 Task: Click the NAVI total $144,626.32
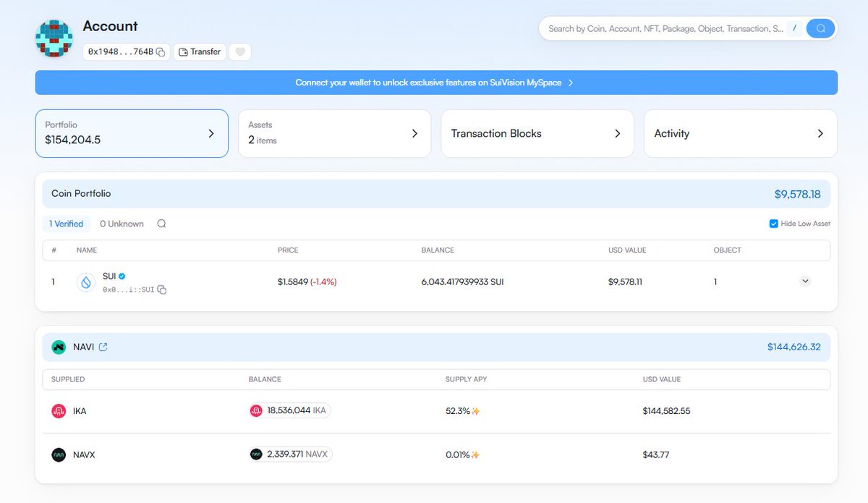[x=794, y=347]
